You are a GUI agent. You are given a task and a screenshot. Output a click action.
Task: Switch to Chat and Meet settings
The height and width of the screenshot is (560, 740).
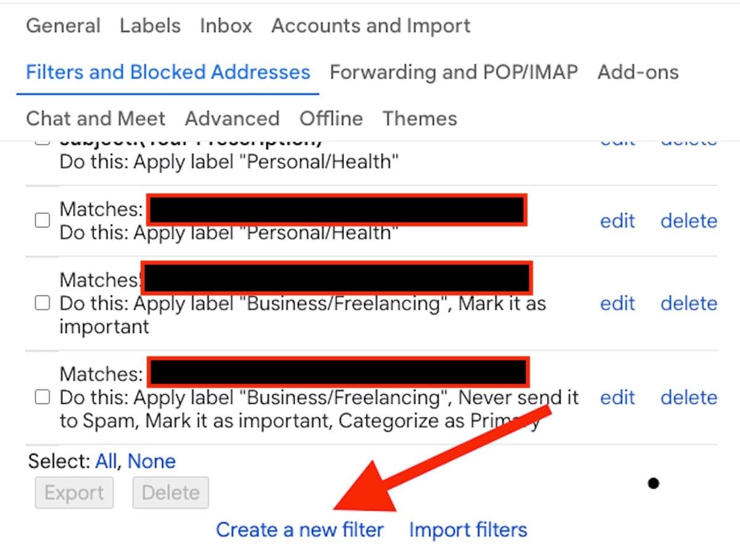click(x=96, y=118)
